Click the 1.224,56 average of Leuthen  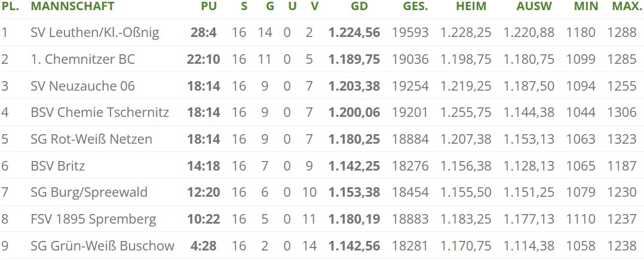pyautogui.click(x=354, y=32)
